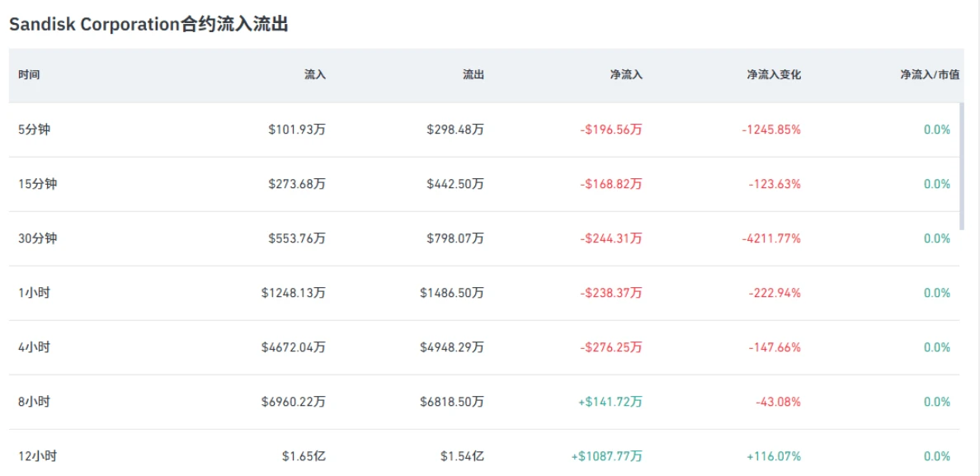The height and width of the screenshot is (476, 980).
Task: Click the change value -4211.77%
Action: click(x=771, y=238)
